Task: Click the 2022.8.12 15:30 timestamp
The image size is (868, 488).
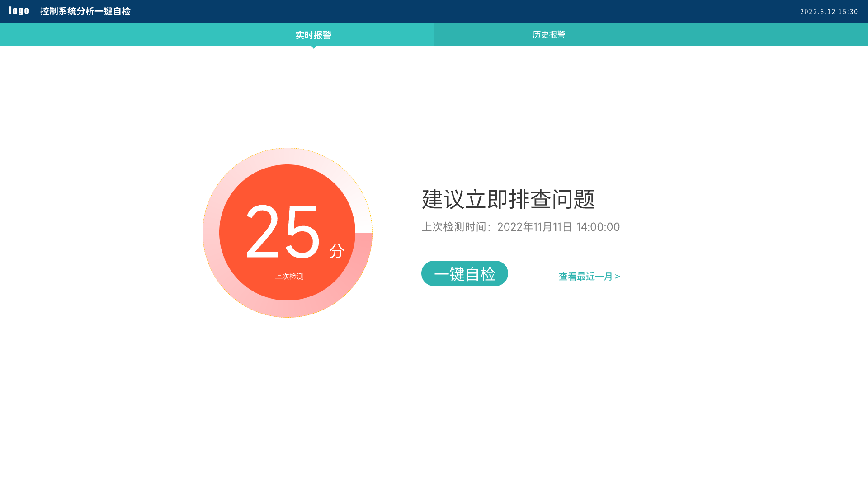Action: click(x=829, y=12)
